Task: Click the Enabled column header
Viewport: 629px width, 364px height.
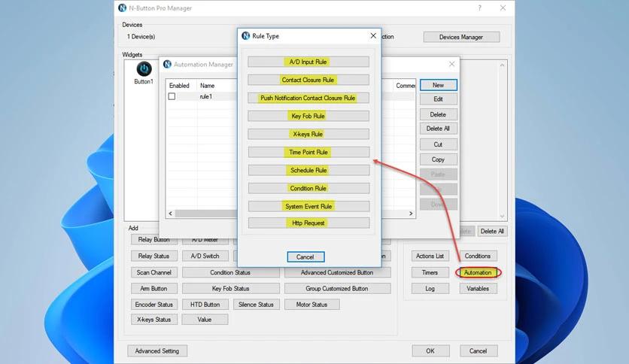Action: tap(179, 86)
